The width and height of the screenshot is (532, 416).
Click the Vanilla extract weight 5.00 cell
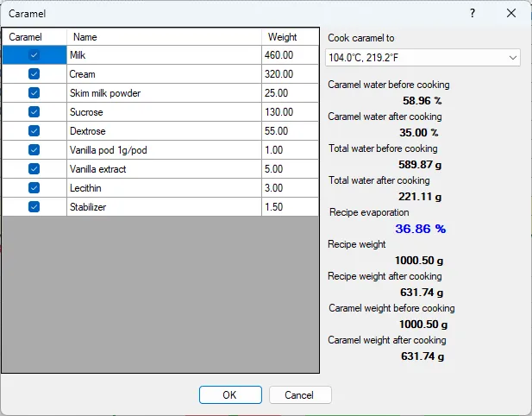(291, 169)
